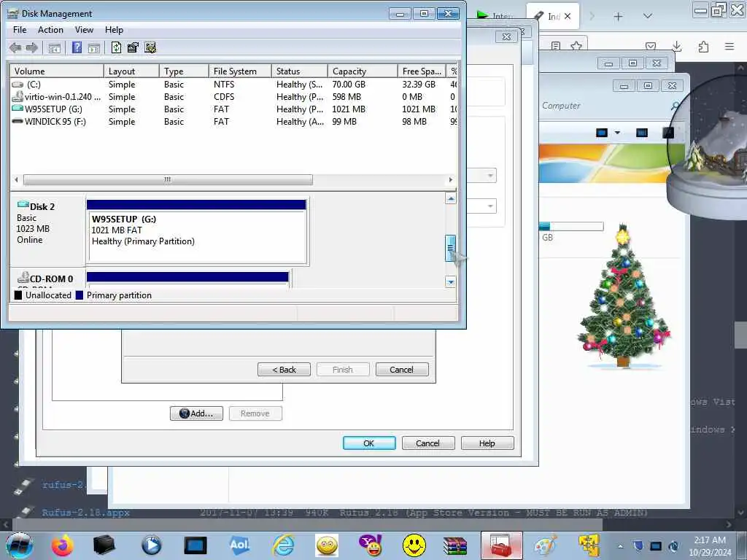Toggle reader view icon in Firefox address bar
This screenshot has width=747, height=560.
555,46
